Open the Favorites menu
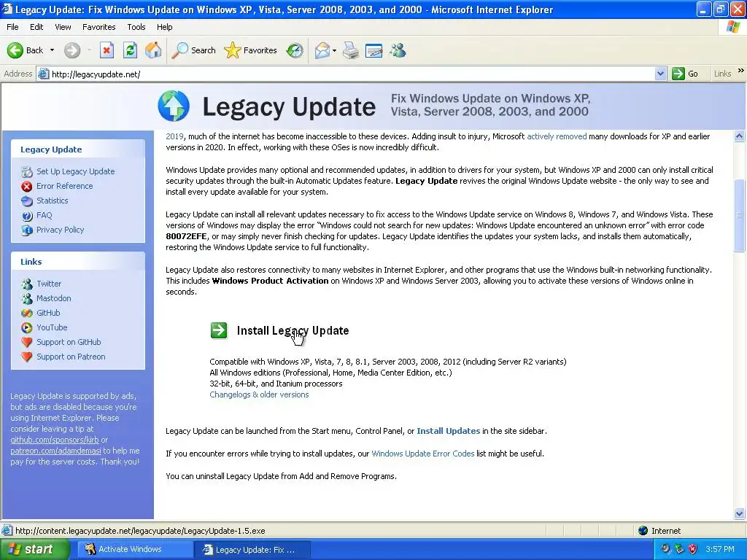This screenshot has height=560, width=747. (x=98, y=27)
